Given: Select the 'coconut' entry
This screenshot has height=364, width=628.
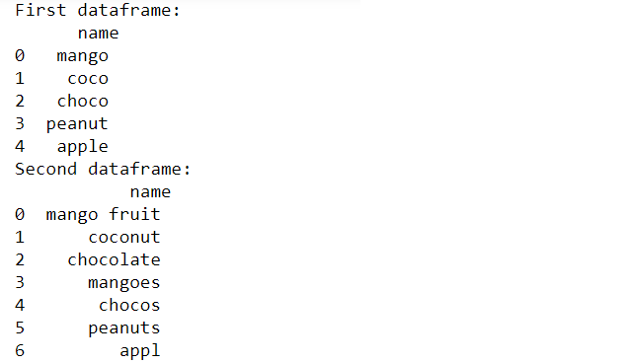Looking at the screenshot, I should pyautogui.click(x=124, y=237).
